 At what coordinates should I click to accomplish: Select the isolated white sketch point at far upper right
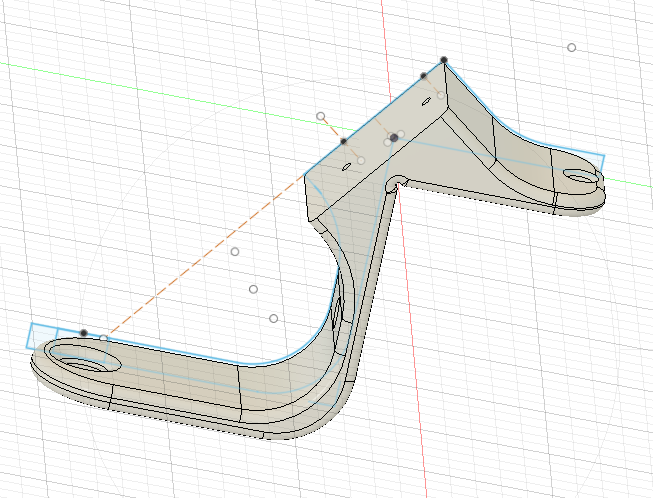coord(572,47)
